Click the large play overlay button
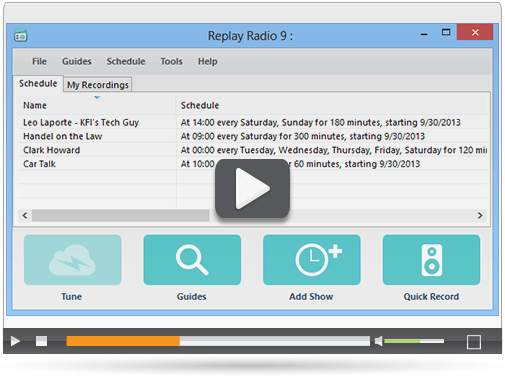 tap(252, 188)
